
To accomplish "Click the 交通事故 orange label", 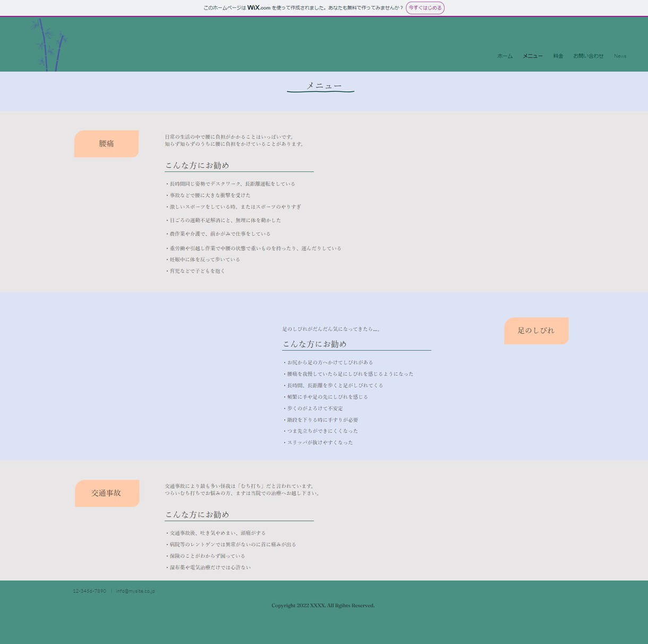I will pyautogui.click(x=107, y=493).
